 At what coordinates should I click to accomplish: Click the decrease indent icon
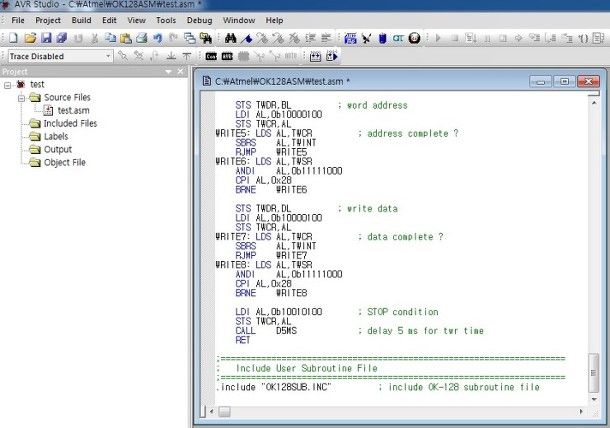coord(326,38)
